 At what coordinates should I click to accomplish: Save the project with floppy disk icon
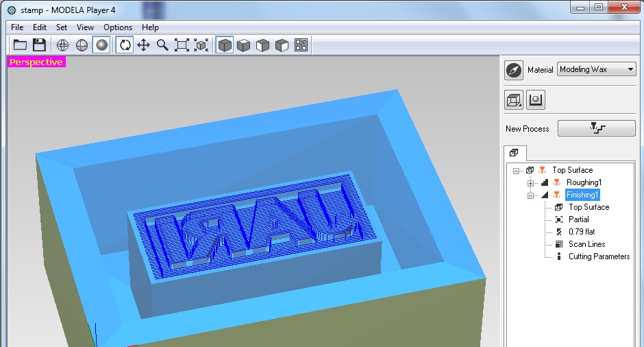40,45
